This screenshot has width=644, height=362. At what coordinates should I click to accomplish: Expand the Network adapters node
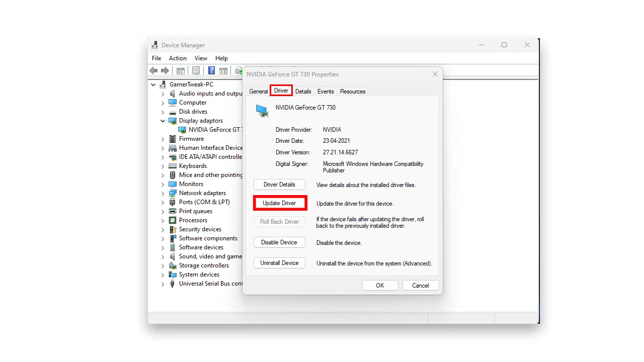163,194
